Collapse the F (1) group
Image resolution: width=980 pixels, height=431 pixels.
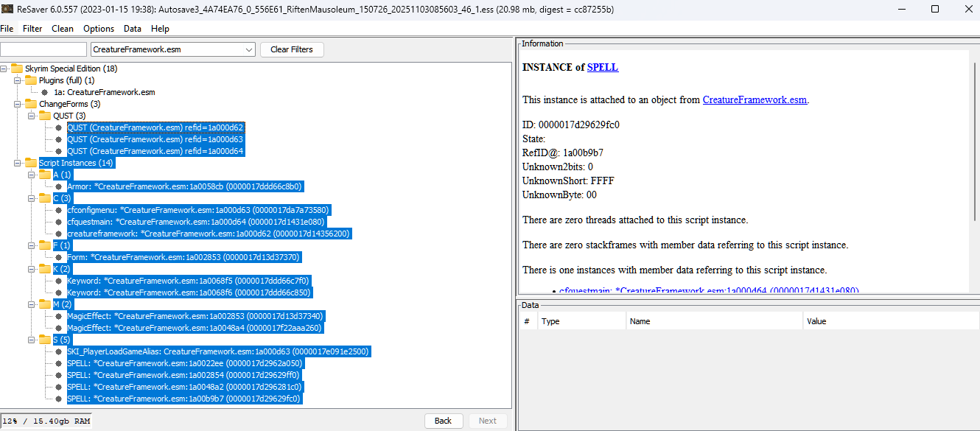pos(32,245)
